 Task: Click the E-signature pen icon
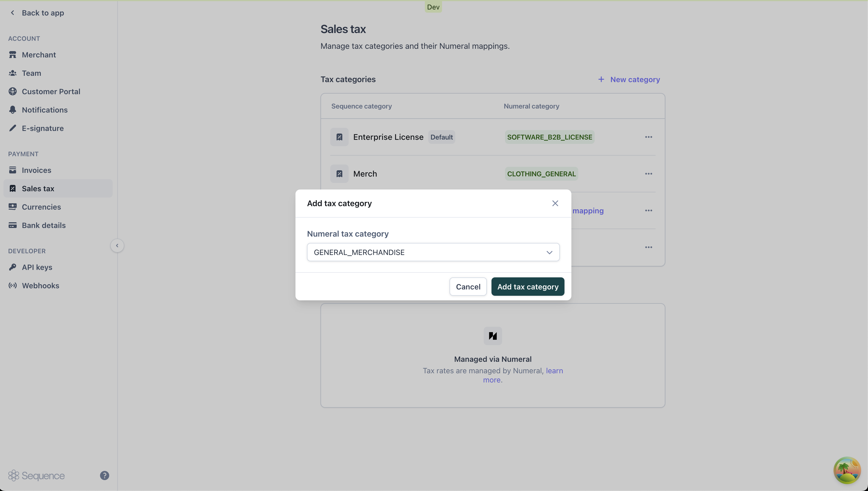[x=12, y=128]
